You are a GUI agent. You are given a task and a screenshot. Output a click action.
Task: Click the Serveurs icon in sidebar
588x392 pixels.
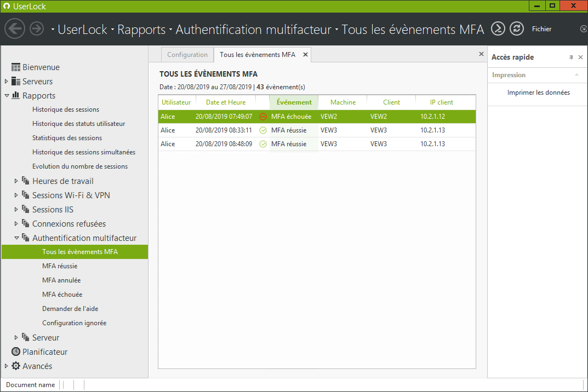tap(16, 82)
